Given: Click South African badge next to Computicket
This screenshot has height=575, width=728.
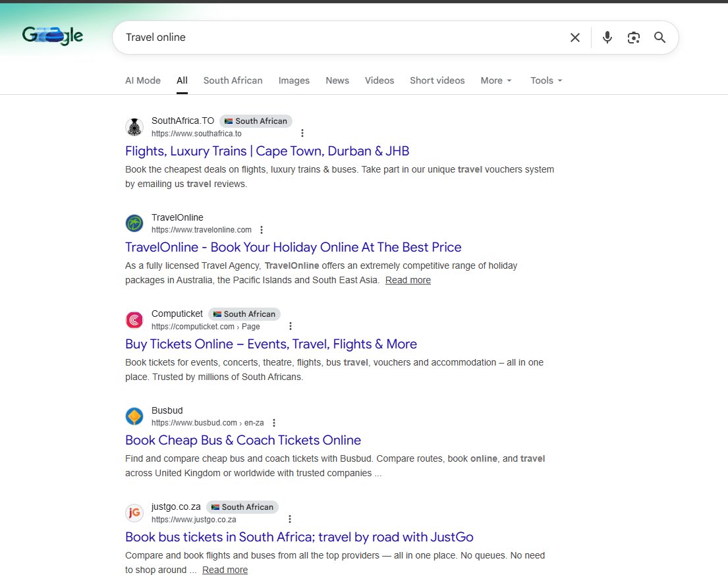Looking at the screenshot, I should click(x=244, y=314).
